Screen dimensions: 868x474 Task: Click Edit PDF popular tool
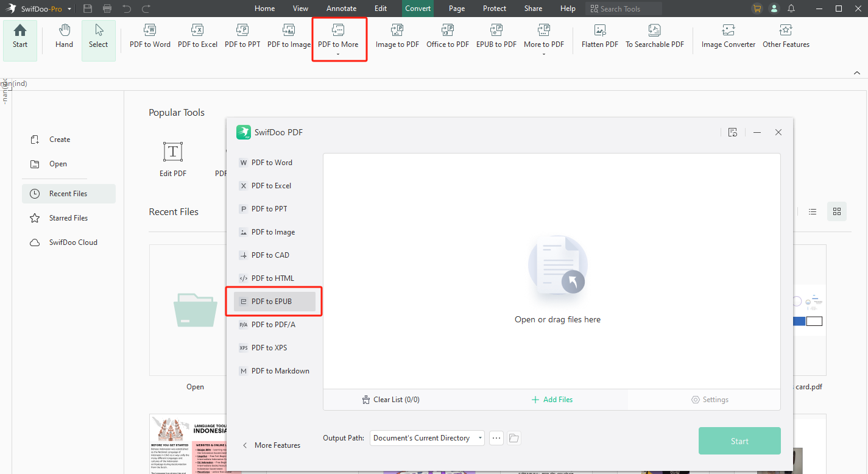tap(173, 159)
